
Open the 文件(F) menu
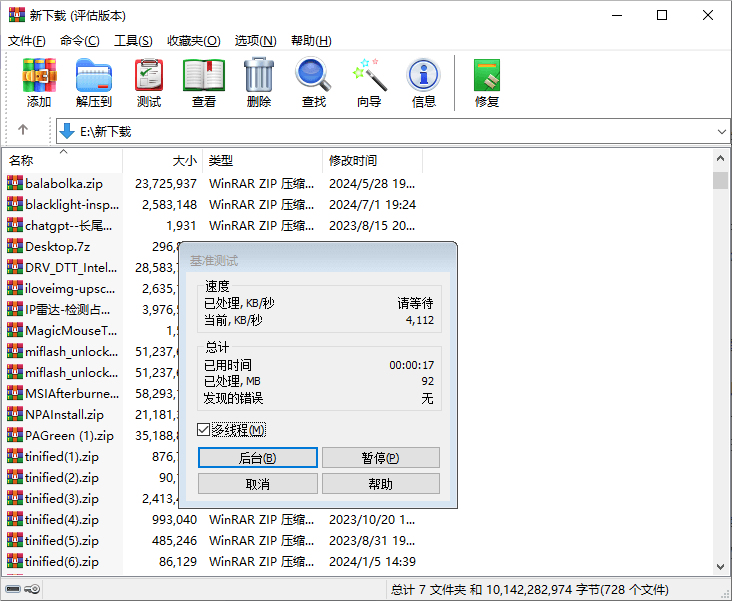click(27, 41)
